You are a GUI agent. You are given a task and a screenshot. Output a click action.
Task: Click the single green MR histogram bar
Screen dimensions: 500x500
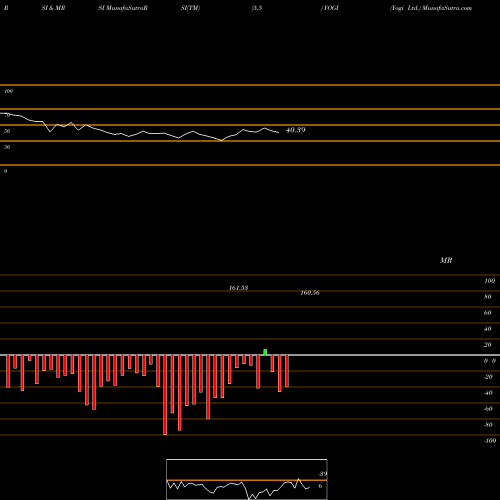265,352
